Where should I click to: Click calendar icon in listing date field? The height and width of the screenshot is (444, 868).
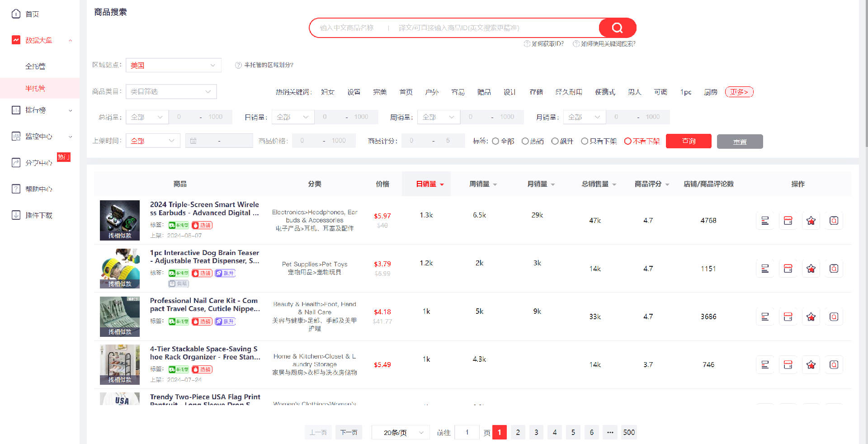[x=193, y=141]
